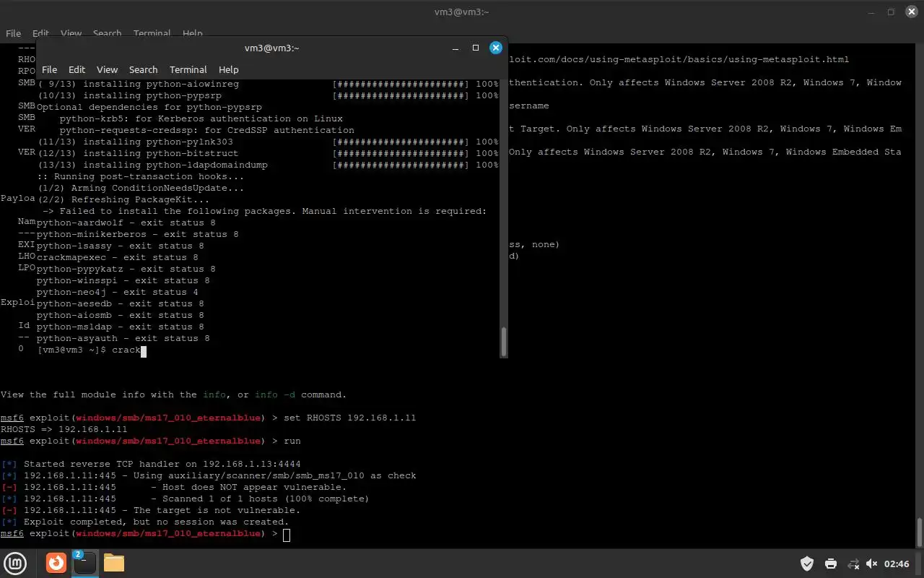Click 'The target is not vulnerable' line
The width and height of the screenshot is (924, 578).
pos(150,510)
